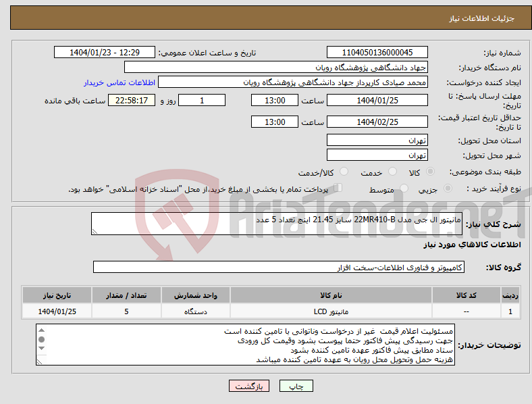Click the چاپ (print) button

coord(296,386)
